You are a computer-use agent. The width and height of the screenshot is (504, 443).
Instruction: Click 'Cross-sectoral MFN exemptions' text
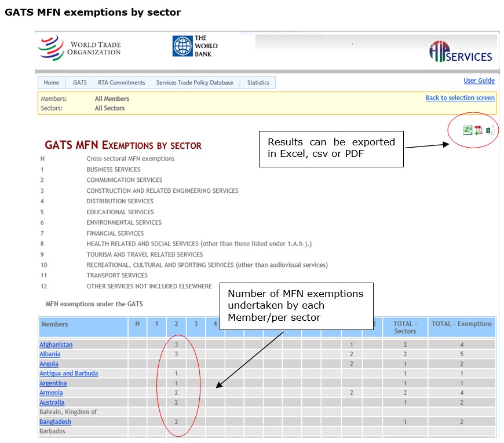point(130,159)
